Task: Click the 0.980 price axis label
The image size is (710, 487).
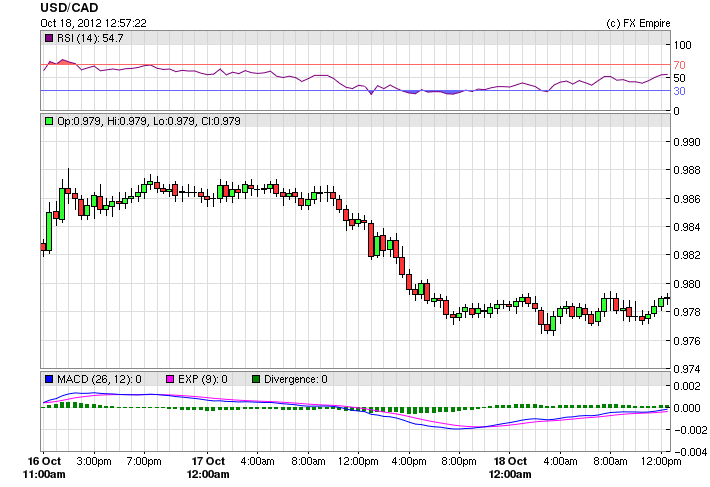Action: [x=687, y=284]
